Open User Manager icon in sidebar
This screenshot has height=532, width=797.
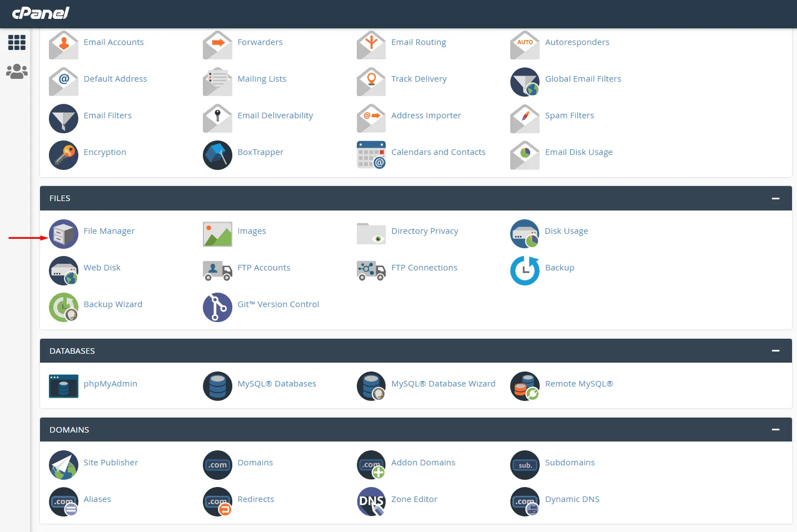[x=17, y=72]
